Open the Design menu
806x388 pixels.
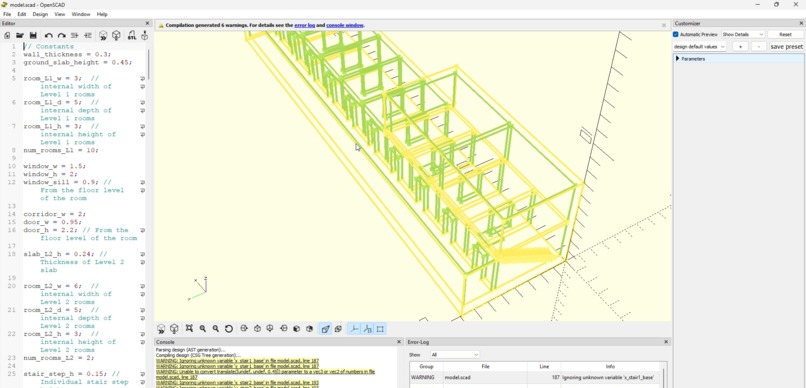[40, 14]
